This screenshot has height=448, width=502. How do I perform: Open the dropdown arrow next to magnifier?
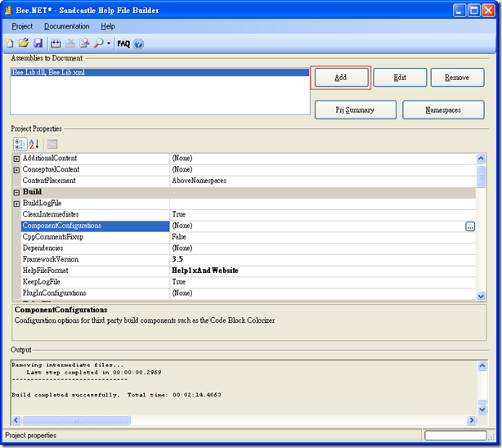109,43
